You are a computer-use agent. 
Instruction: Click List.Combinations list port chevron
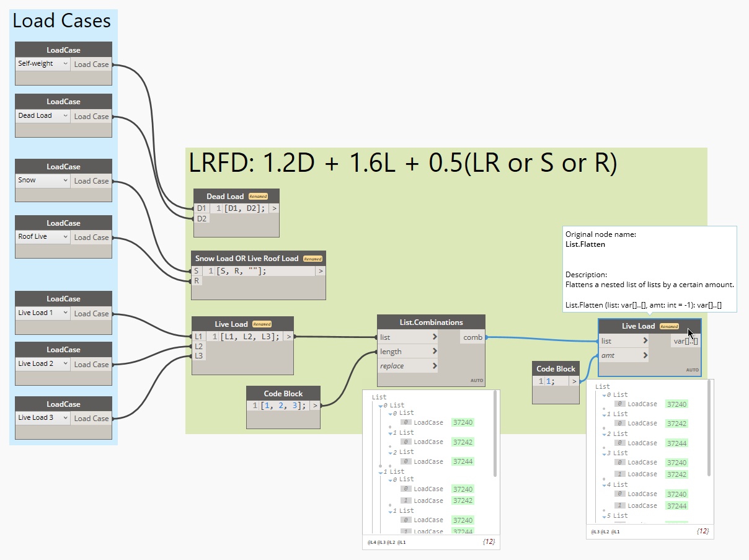click(x=435, y=337)
